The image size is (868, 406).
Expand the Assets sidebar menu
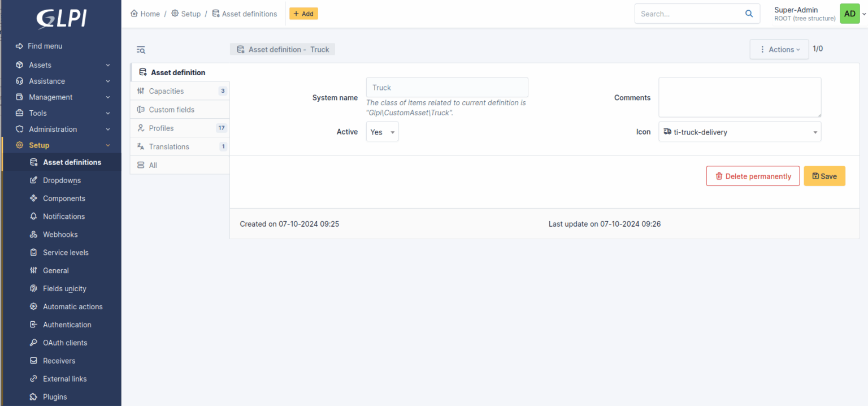62,65
